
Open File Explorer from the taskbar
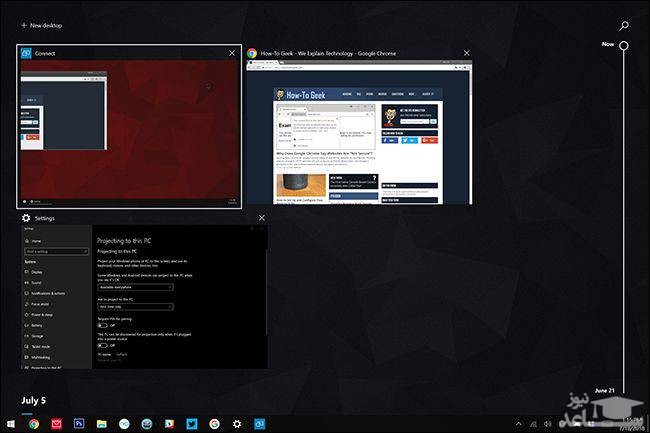tap(102, 423)
